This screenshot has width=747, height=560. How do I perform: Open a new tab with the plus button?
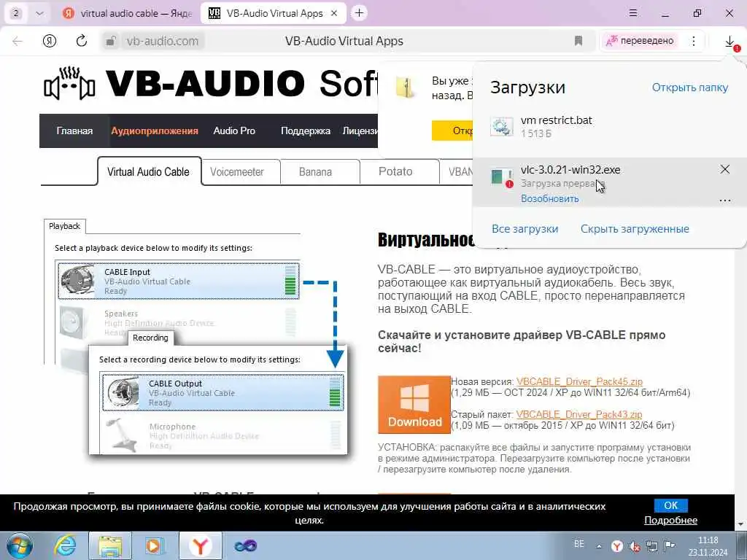(359, 13)
